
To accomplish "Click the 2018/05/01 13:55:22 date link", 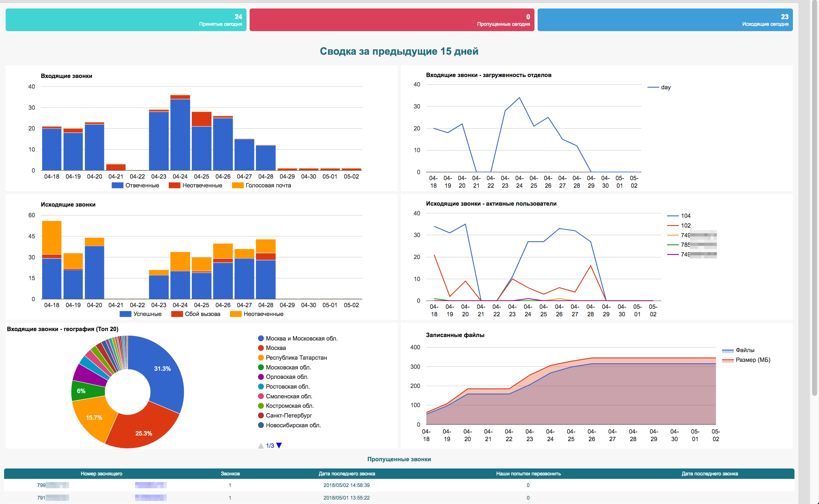I will coord(346,498).
